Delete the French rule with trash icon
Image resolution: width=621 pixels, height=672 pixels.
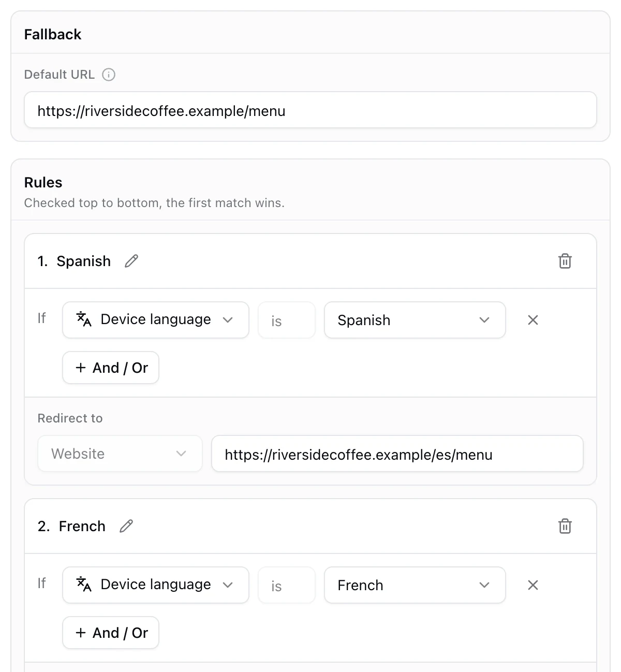coord(565,526)
